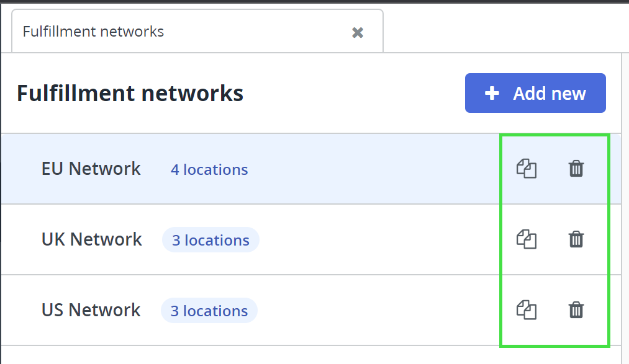Viewport: 629px width, 364px height.
Task: Open EU Network's 4 locations link
Action: coord(209,170)
